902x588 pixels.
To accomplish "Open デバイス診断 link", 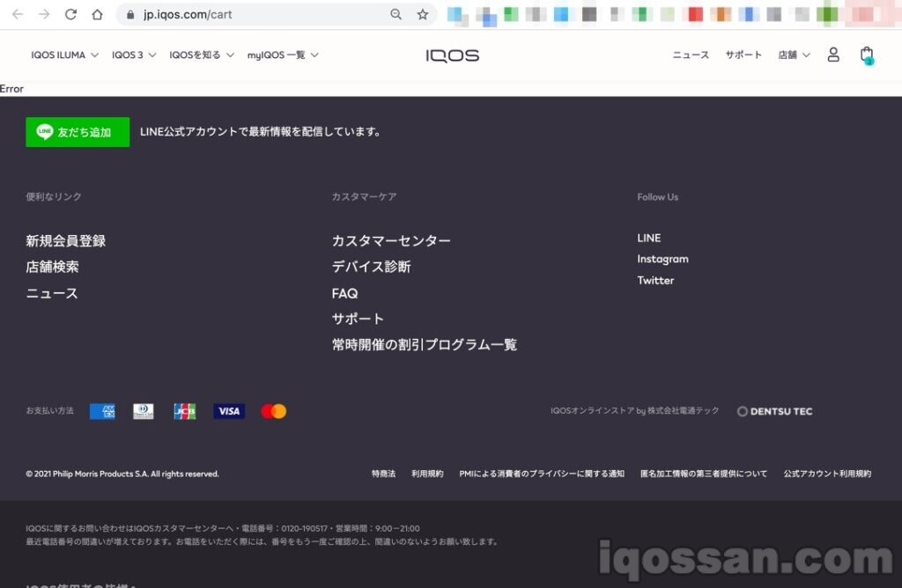I will (x=371, y=267).
